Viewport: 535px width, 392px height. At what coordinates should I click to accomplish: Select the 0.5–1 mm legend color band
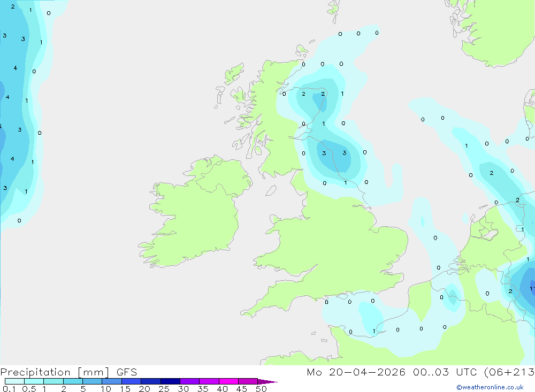click(34, 381)
